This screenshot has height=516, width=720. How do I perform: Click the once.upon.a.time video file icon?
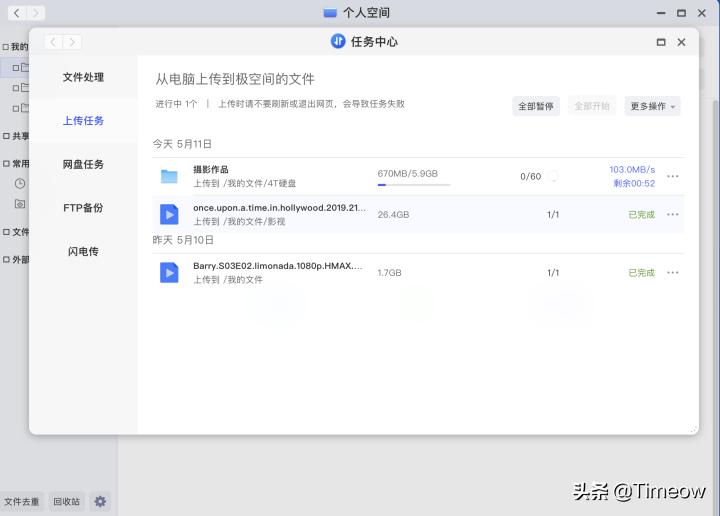[x=169, y=214]
